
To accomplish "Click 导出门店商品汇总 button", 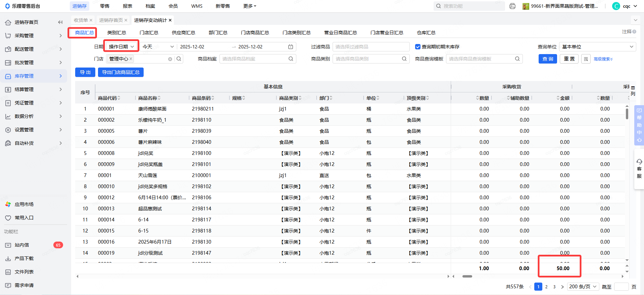I will click(120, 72).
